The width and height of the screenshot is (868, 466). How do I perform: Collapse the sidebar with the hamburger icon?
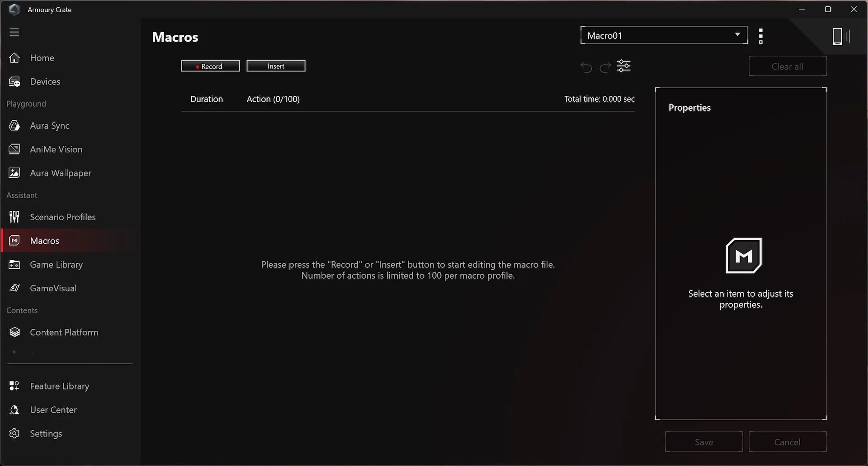14,32
